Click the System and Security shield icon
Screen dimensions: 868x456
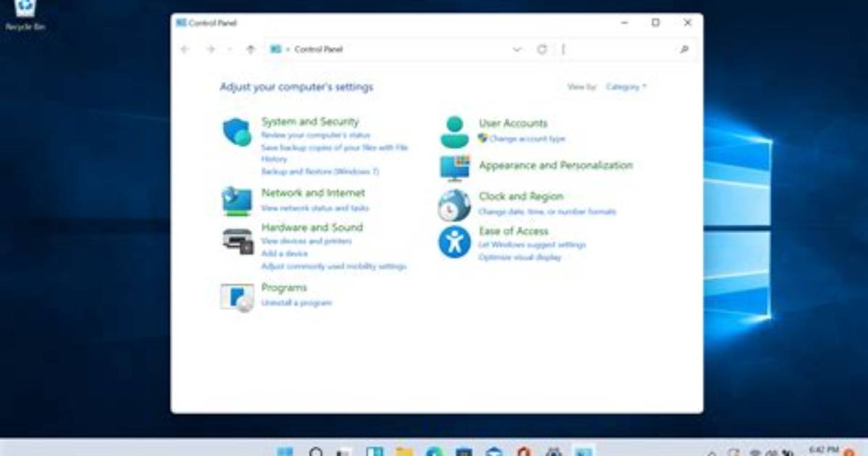(x=237, y=132)
